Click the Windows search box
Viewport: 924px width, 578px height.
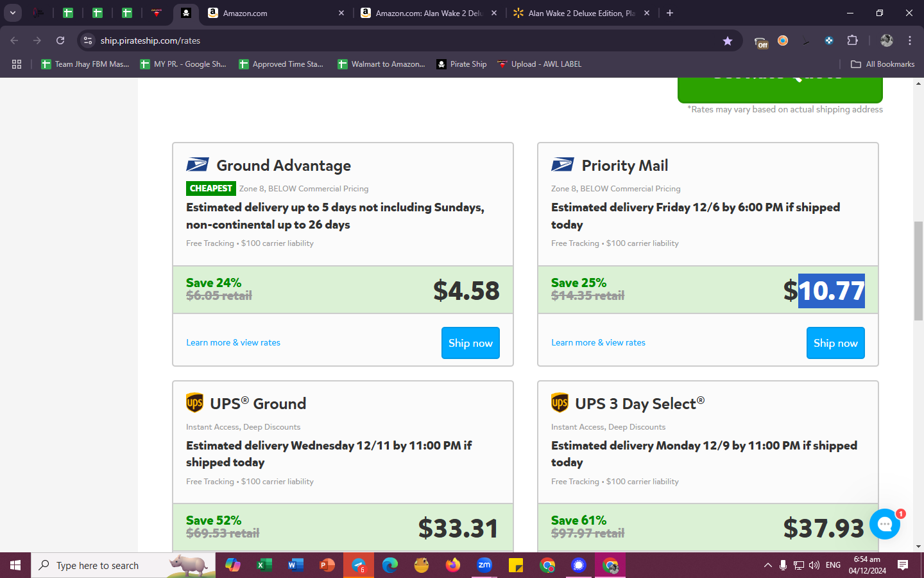point(122,565)
